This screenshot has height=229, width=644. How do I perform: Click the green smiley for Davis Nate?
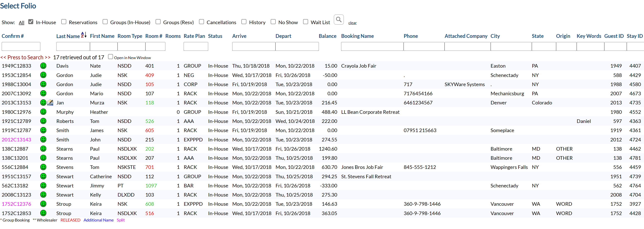[43, 66]
